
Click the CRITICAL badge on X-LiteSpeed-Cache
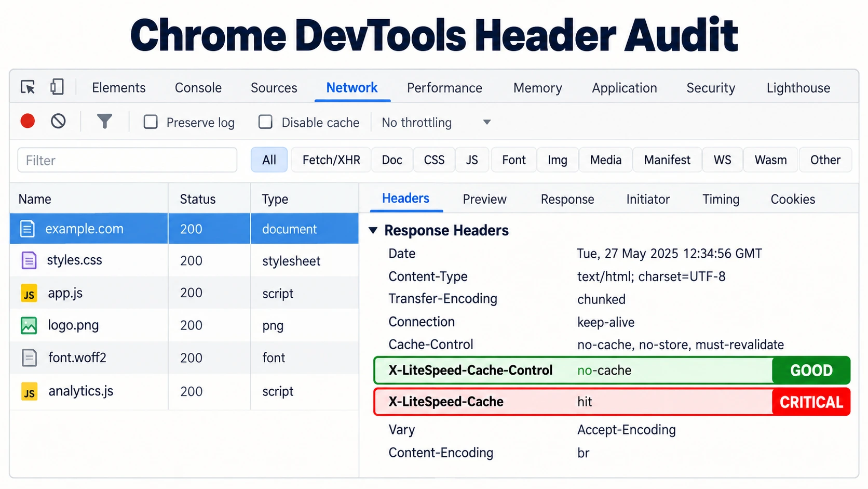[x=811, y=402]
